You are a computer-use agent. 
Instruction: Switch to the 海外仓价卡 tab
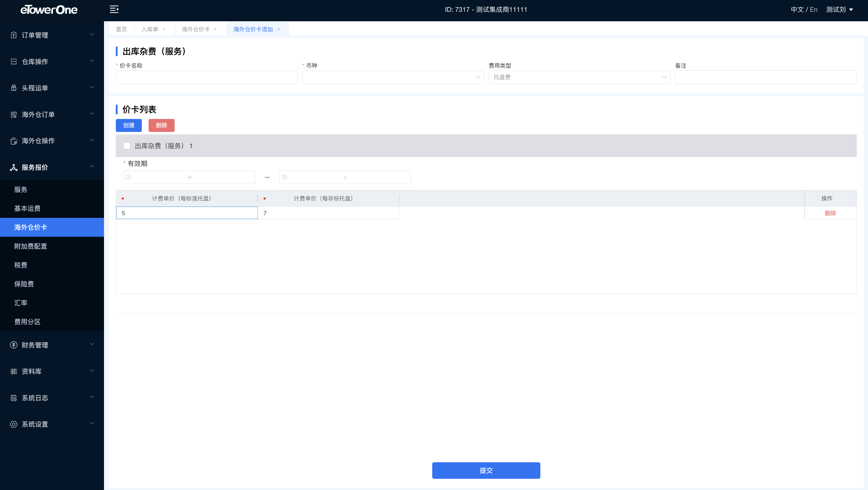pos(196,29)
